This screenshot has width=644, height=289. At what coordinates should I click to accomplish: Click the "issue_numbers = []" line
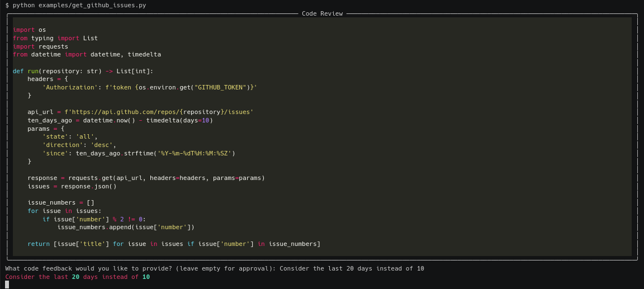[x=61, y=202]
